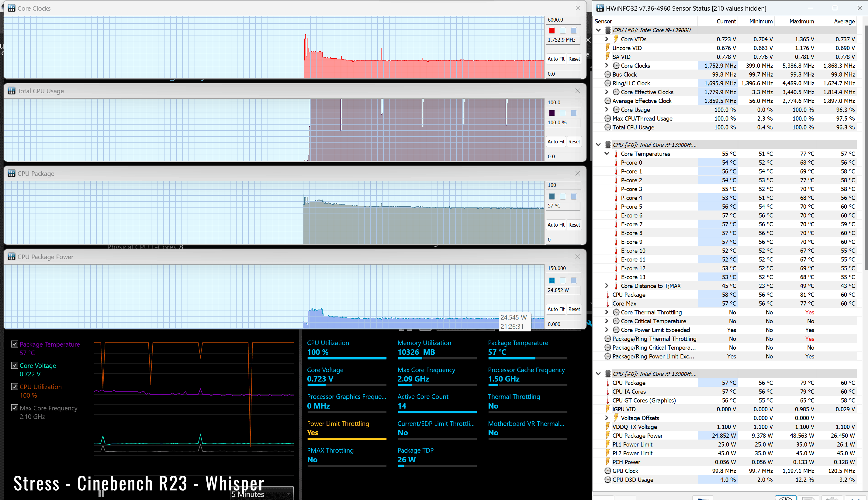This screenshot has height=500, width=868.
Task: Collapse the Core Temperatures tree
Action: point(607,153)
